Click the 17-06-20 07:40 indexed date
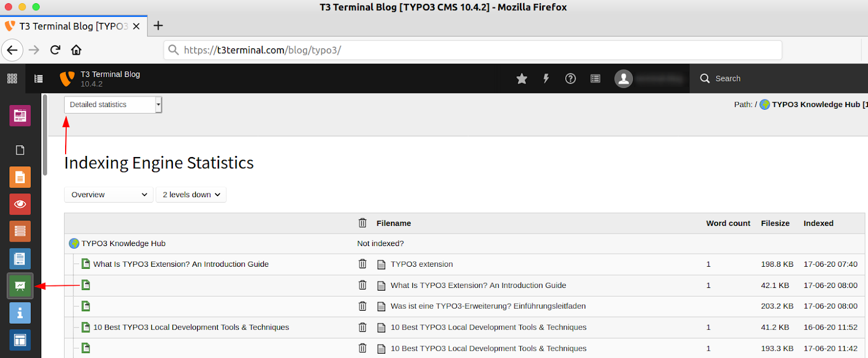The image size is (868, 358). point(831,264)
